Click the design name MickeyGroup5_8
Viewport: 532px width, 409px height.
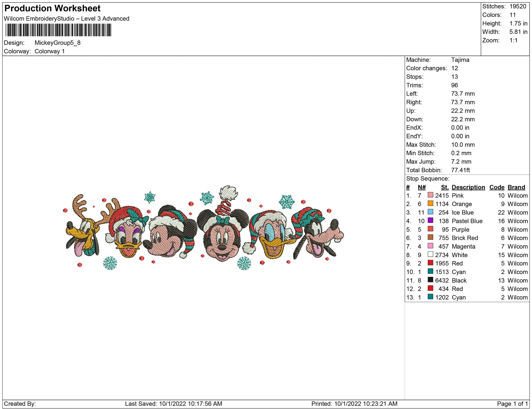point(57,43)
